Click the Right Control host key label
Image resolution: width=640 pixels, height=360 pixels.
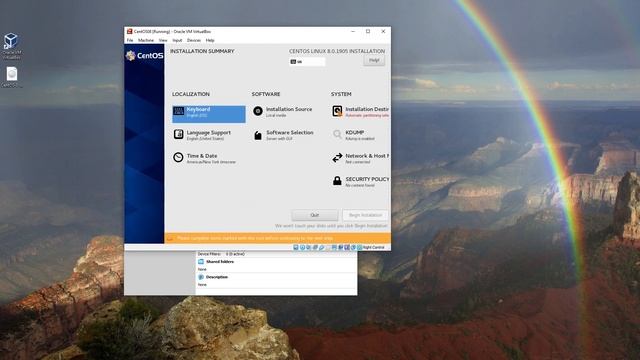point(373,247)
